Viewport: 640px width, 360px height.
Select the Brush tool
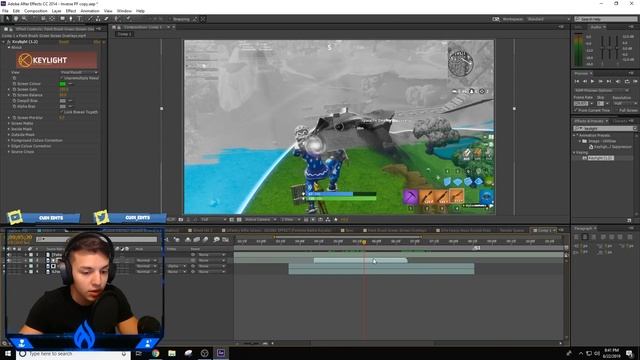click(x=89, y=19)
